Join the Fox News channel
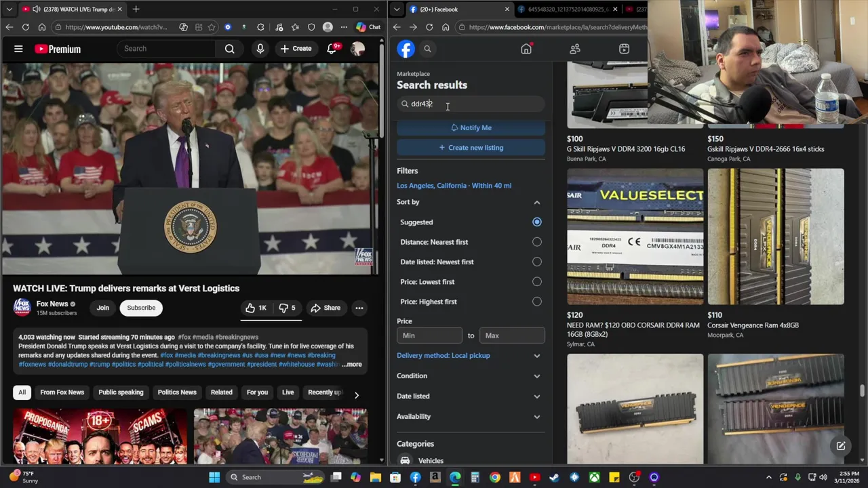Screen dimensions: 868x488 point(102,308)
